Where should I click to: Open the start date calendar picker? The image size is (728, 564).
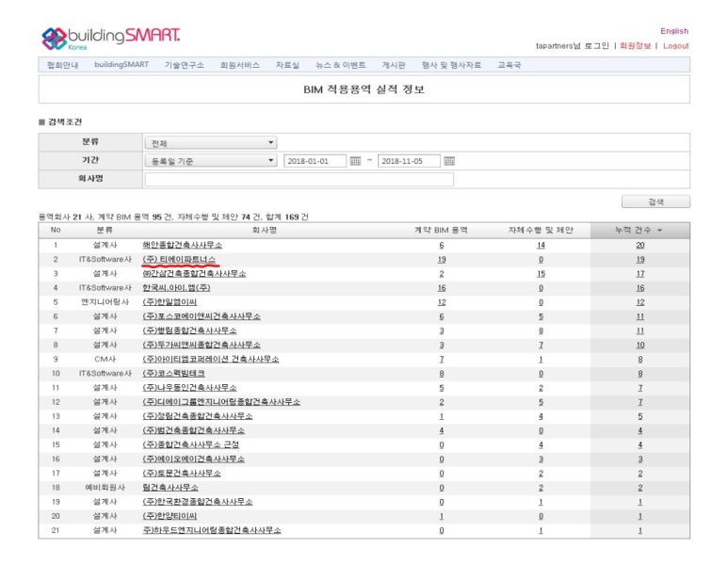(x=355, y=161)
